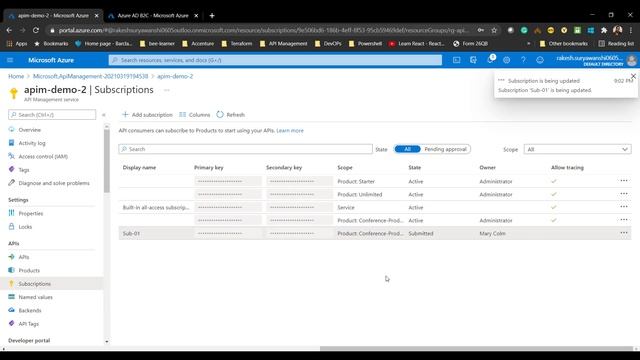
Task: Open Properties under Settings
Action: 31,213
